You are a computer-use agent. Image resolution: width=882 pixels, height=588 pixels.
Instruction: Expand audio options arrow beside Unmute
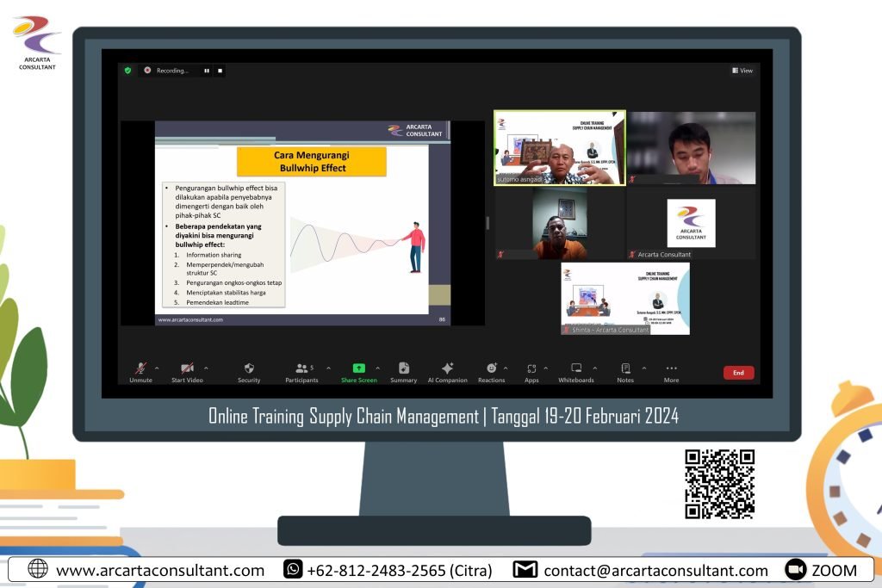(x=157, y=368)
